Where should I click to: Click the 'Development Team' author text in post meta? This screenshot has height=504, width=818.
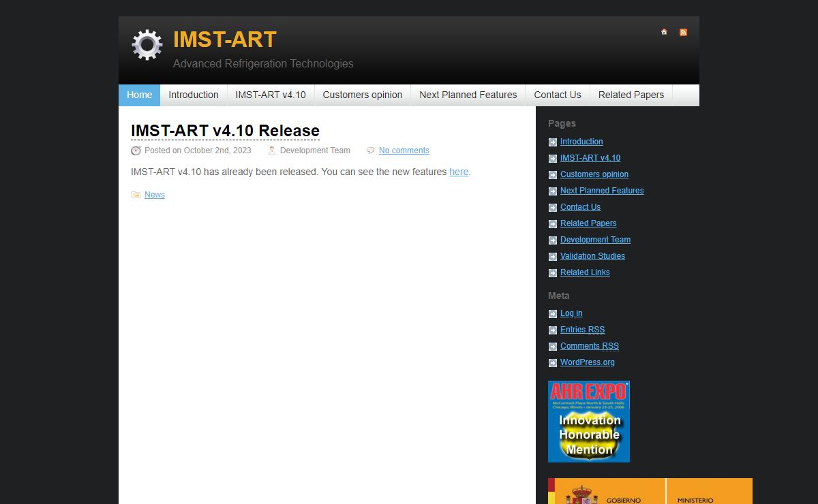pos(315,151)
